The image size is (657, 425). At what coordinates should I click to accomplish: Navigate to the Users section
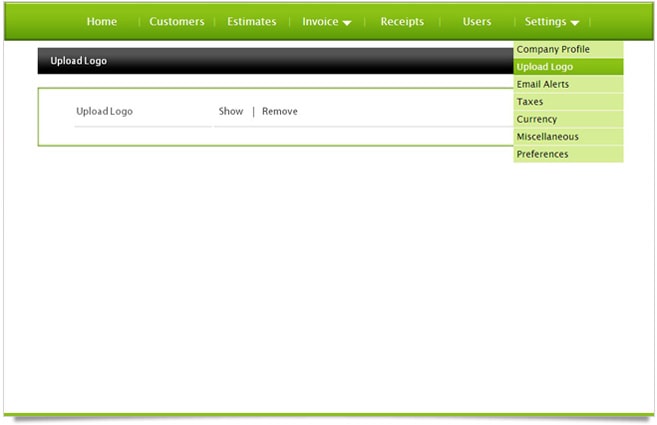(477, 21)
